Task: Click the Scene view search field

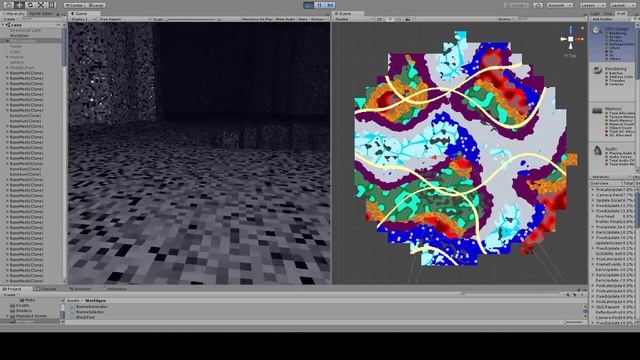Action: point(551,19)
